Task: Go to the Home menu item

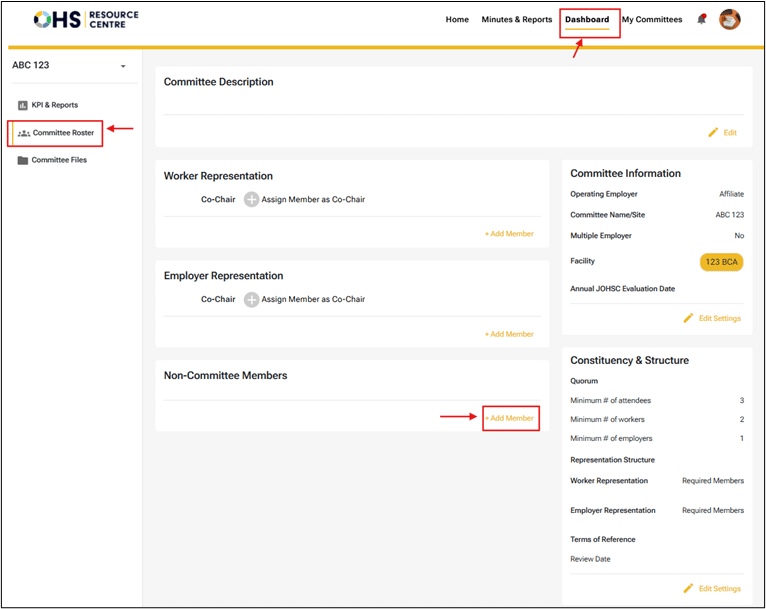Action: coord(457,19)
